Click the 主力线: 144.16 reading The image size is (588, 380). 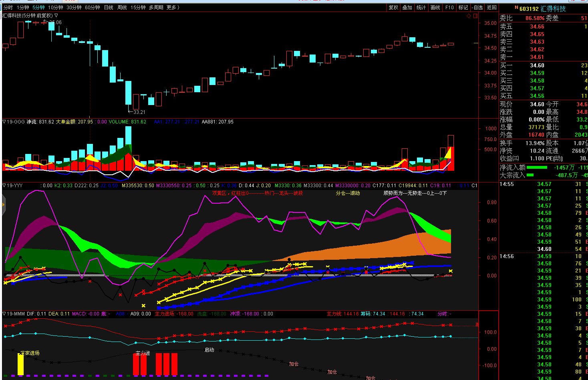(343, 314)
